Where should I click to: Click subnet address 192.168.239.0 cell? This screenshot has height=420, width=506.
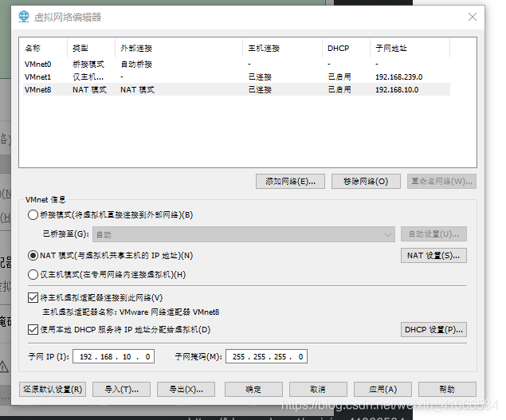(399, 77)
